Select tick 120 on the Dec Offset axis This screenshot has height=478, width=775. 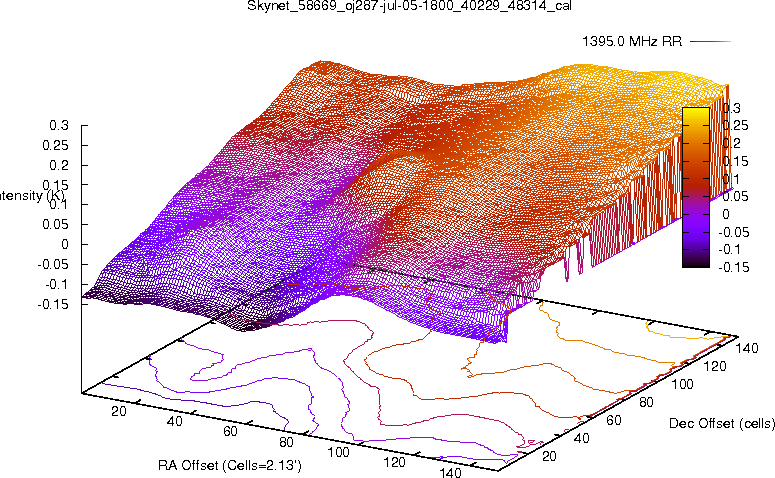(x=715, y=366)
